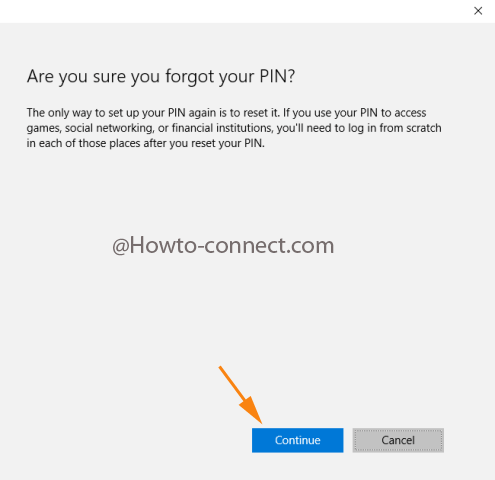This screenshot has height=480, width=495.
Task: Exit the dialog using the top-right X
Action: point(478,11)
